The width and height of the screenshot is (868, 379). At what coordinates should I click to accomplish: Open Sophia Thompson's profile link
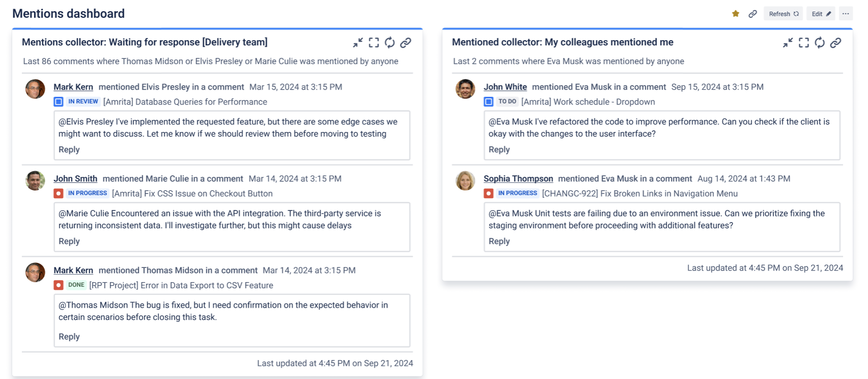point(518,179)
